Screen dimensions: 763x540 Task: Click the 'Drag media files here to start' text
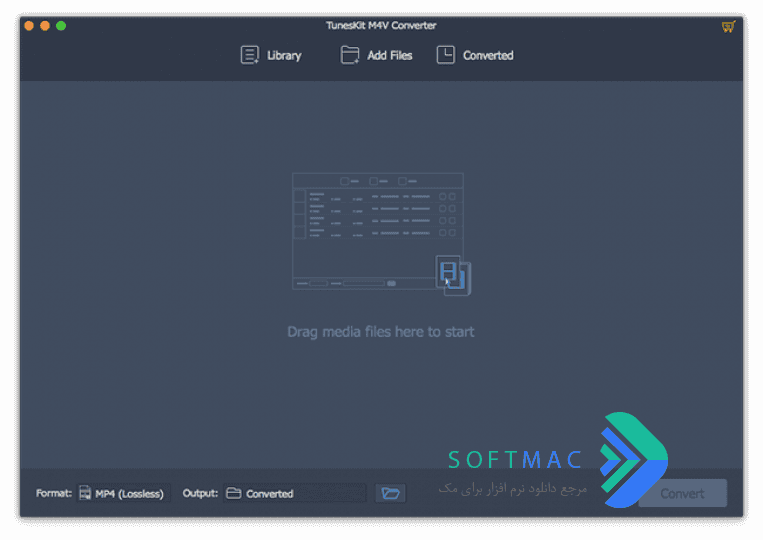pos(381,332)
